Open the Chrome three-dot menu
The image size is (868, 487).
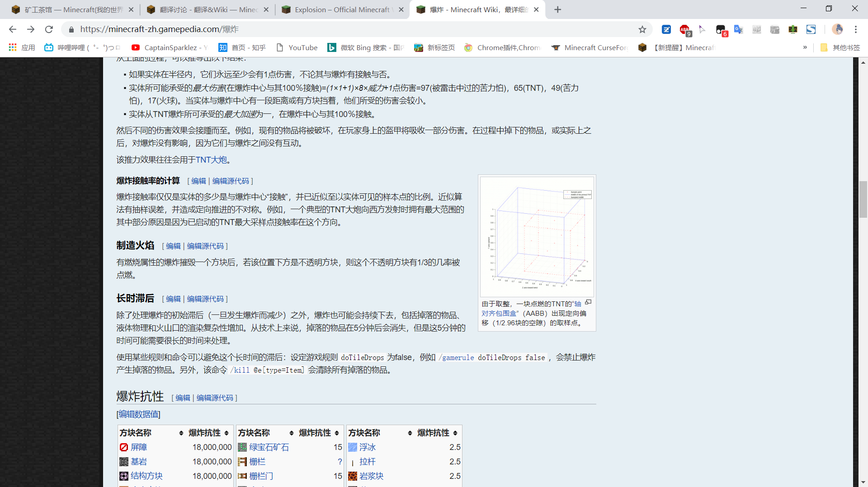tap(856, 29)
